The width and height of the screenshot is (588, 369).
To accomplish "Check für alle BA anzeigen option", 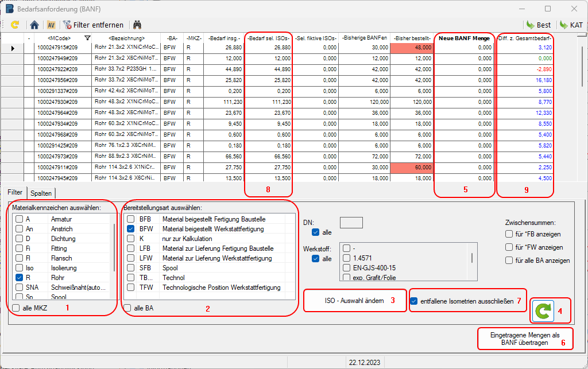I will coord(509,260).
